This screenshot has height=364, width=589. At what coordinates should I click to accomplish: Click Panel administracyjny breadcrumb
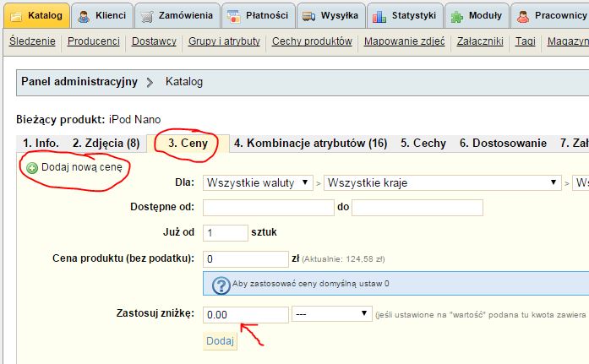tap(79, 81)
